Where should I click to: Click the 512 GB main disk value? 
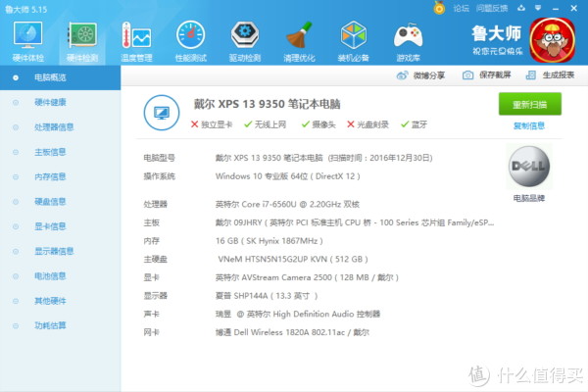pyautogui.click(x=293, y=259)
